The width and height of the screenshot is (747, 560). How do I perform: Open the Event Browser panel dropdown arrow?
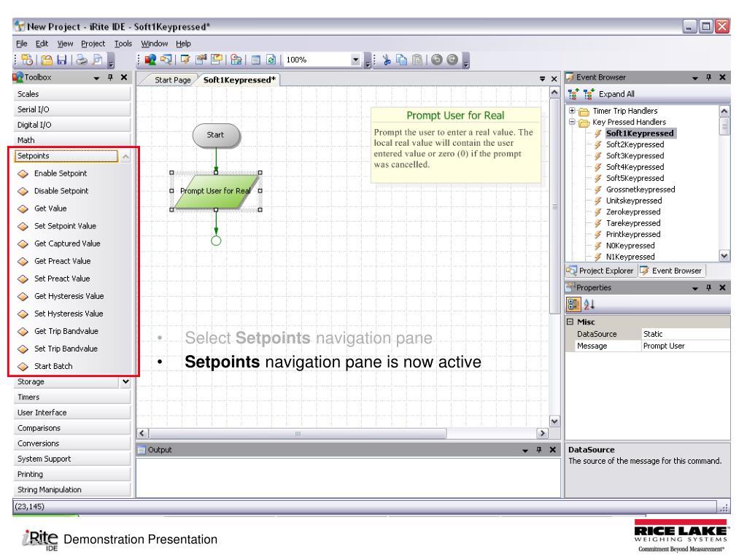[x=695, y=77]
